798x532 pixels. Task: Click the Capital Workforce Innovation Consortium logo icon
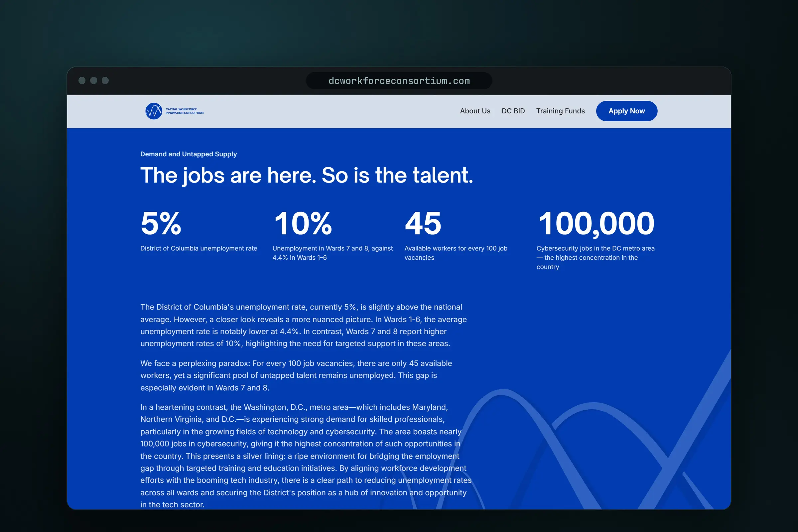point(154,111)
